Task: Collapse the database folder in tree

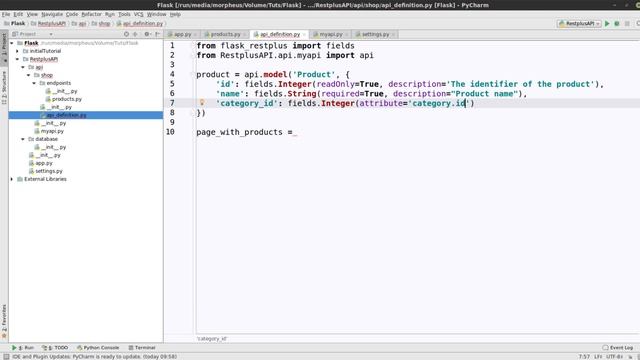Action: coord(23,139)
